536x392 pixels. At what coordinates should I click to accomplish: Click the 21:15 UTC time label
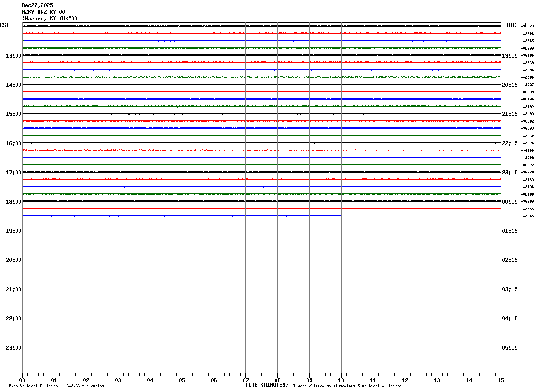(509, 114)
